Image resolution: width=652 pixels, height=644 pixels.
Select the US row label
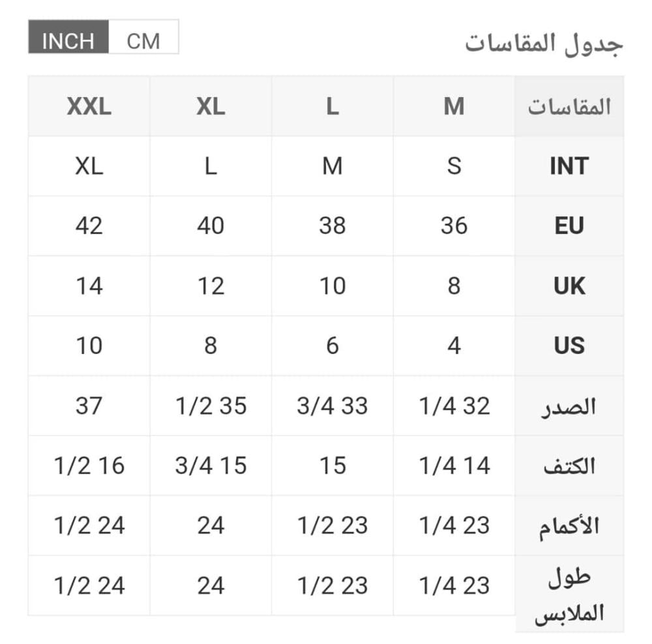569,345
